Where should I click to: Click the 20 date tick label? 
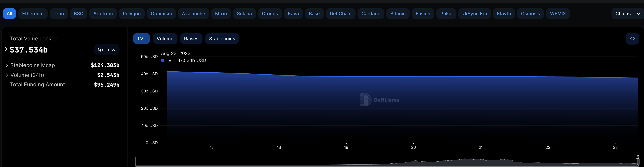coord(413,147)
